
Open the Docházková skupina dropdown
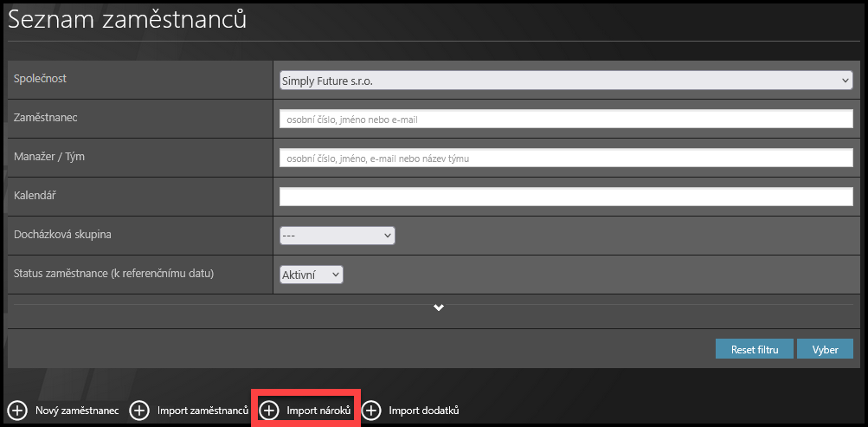point(338,236)
